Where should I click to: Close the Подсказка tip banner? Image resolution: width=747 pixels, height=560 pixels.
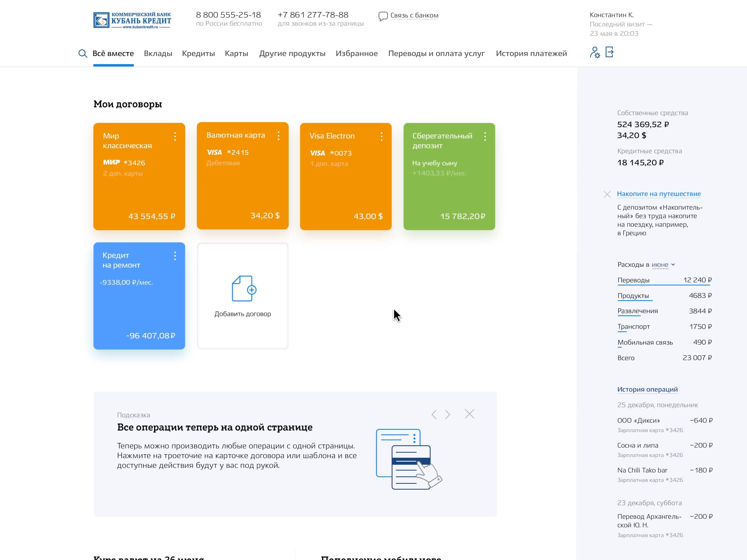[470, 414]
